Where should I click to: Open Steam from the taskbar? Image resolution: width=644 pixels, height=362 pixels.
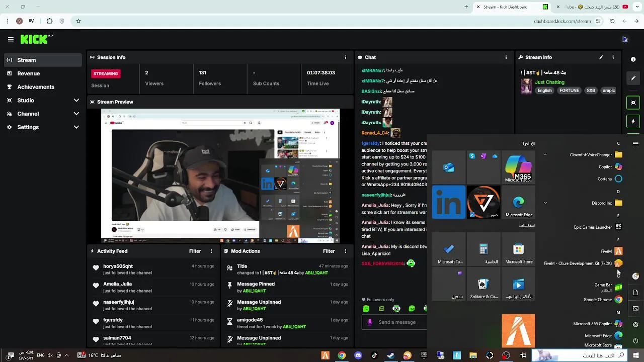(x=390, y=355)
